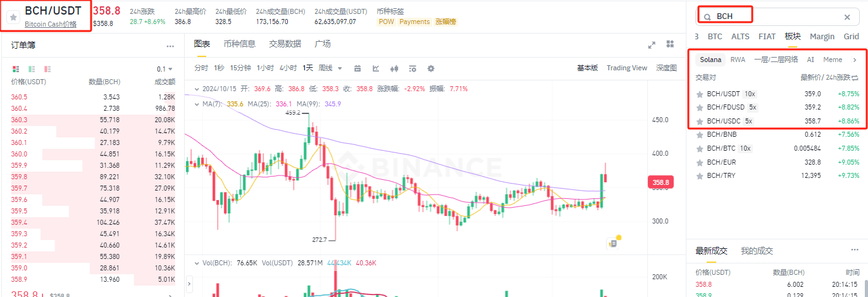Filter by the Solana sector
The image size is (868, 297).
(x=710, y=60)
